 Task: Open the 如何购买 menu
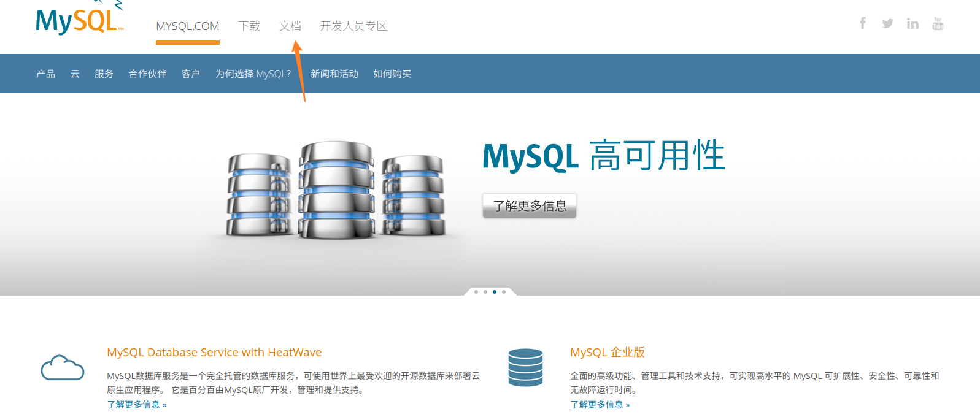point(393,74)
